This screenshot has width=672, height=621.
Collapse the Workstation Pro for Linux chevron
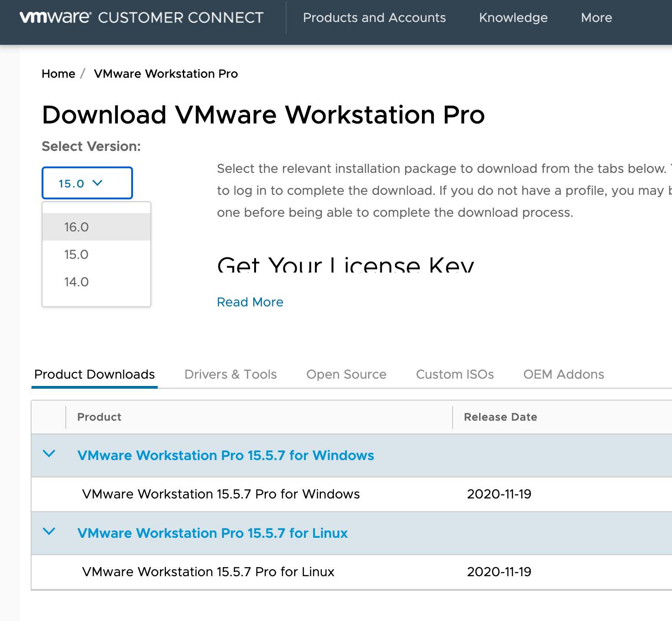click(x=49, y=532)
